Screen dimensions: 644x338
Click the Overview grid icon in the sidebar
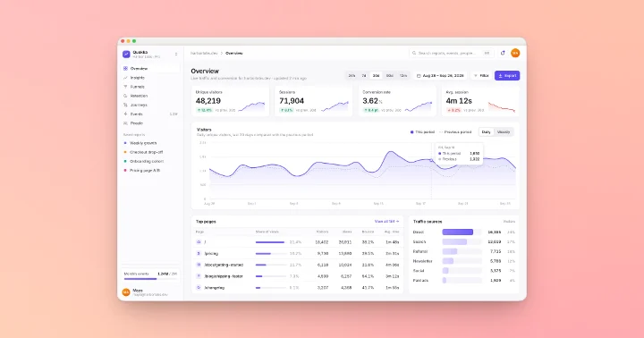[x=125, y=69]
